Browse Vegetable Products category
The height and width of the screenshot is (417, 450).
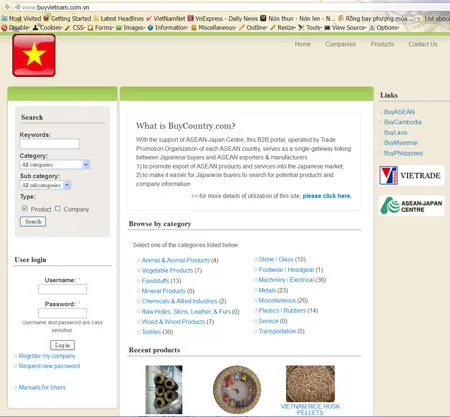click(167, 270)
